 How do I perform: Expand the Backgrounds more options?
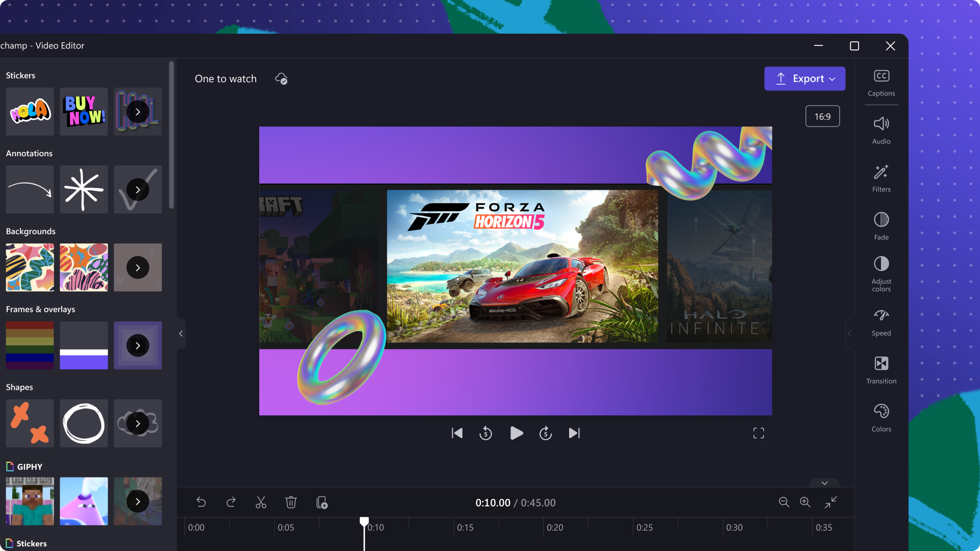tap(137, 267)
